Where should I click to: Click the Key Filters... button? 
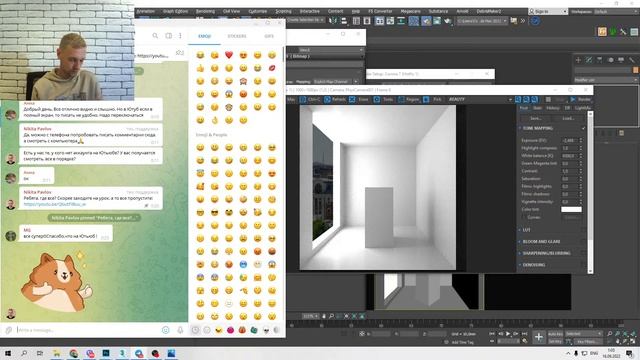coord(587,341)
